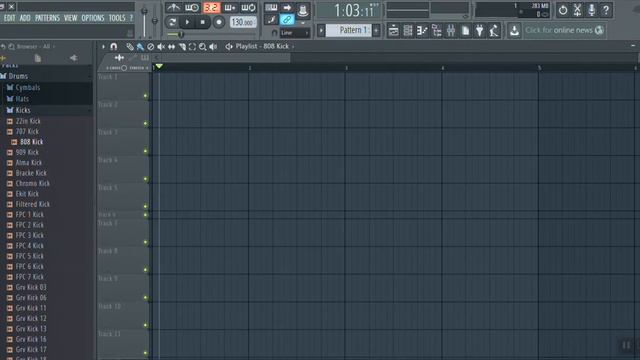Toggle overdub blend notes button
The width and height of the screenshot is (640, 360).
tap(230, 8)
